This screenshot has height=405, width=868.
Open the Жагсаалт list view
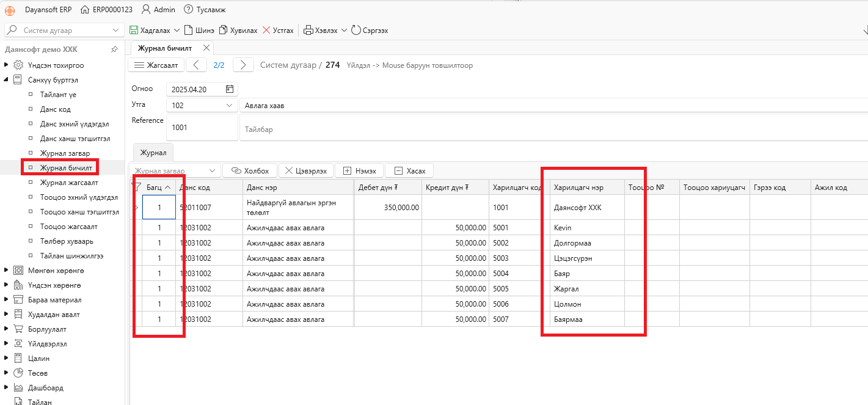156,65
